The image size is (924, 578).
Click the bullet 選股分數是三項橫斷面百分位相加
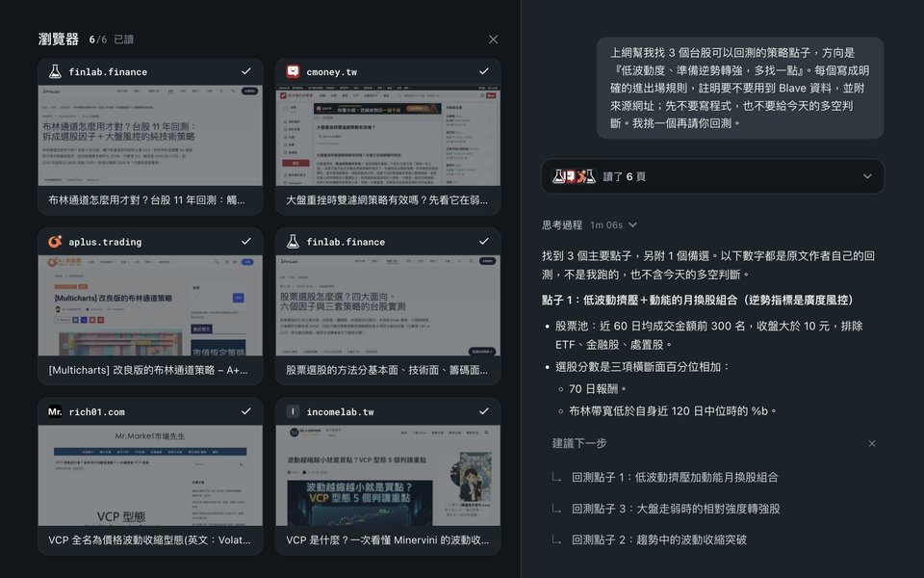click(643, 367)
